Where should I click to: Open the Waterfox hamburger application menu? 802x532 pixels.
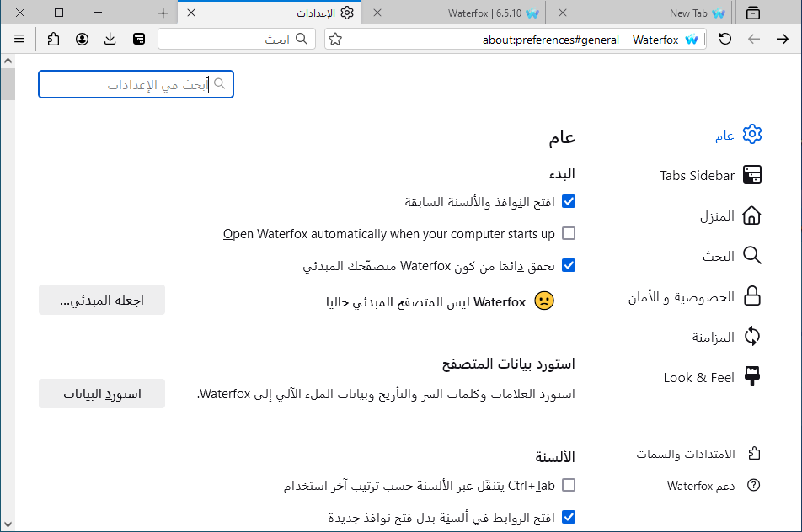(x=19, y=39)
